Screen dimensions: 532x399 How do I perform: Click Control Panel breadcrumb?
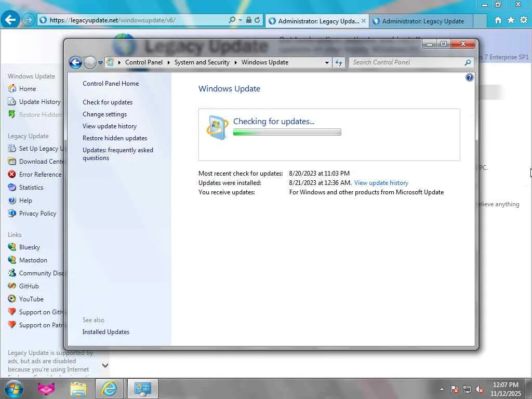144,62
